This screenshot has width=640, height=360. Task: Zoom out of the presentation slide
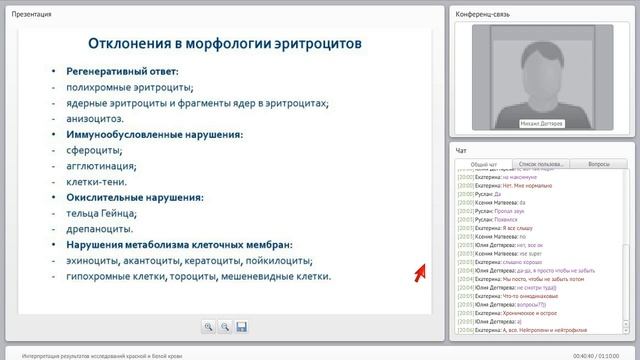[225, 327]
